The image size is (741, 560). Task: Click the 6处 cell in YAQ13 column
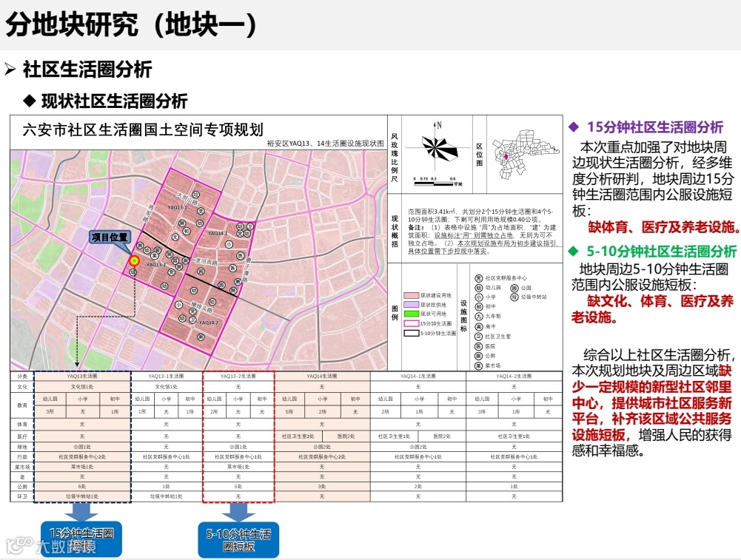point(82,486)
